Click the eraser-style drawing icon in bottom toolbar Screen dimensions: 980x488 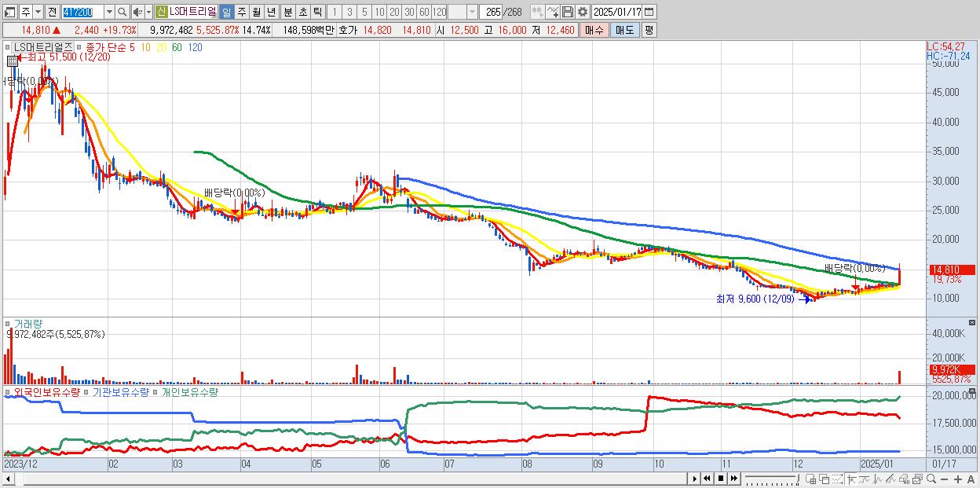coord(890,479)
